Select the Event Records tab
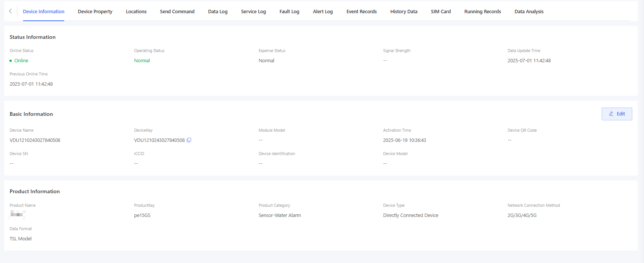 [361, 12]
